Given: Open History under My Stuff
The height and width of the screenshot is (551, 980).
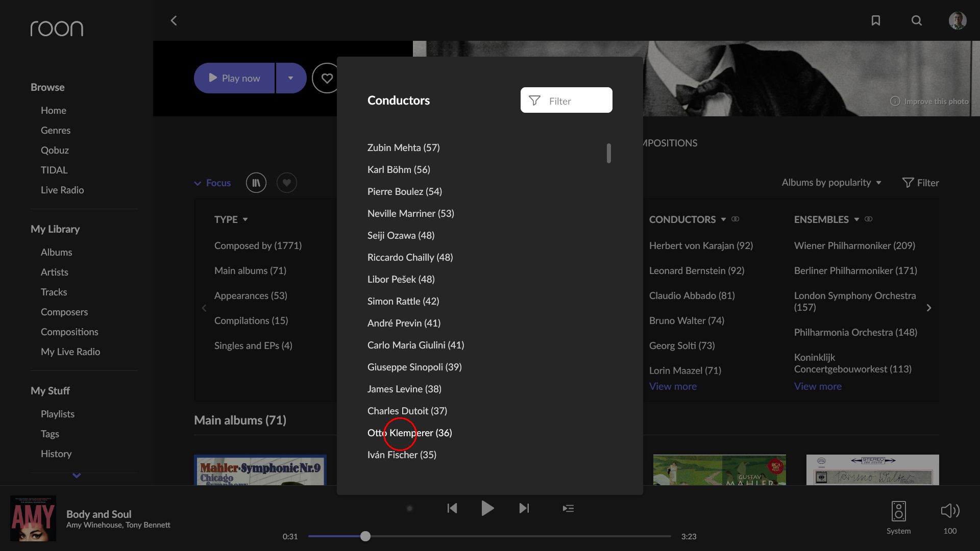Looking at the screenshot, I should pos(56,454).
